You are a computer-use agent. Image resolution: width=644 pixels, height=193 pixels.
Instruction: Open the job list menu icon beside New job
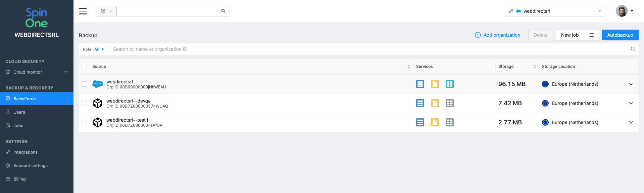coord(592,35)
